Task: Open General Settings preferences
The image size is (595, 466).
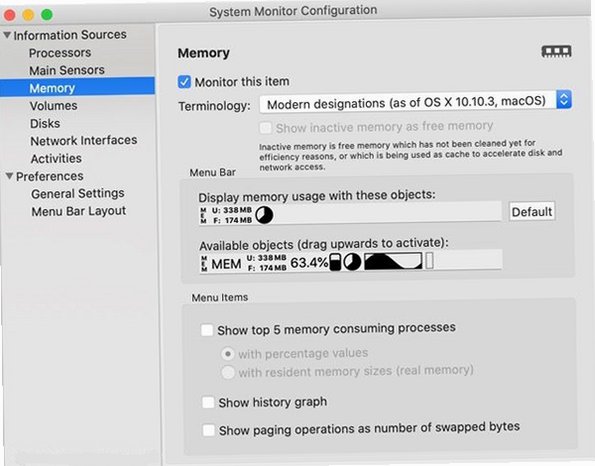Action: [78, 194]
